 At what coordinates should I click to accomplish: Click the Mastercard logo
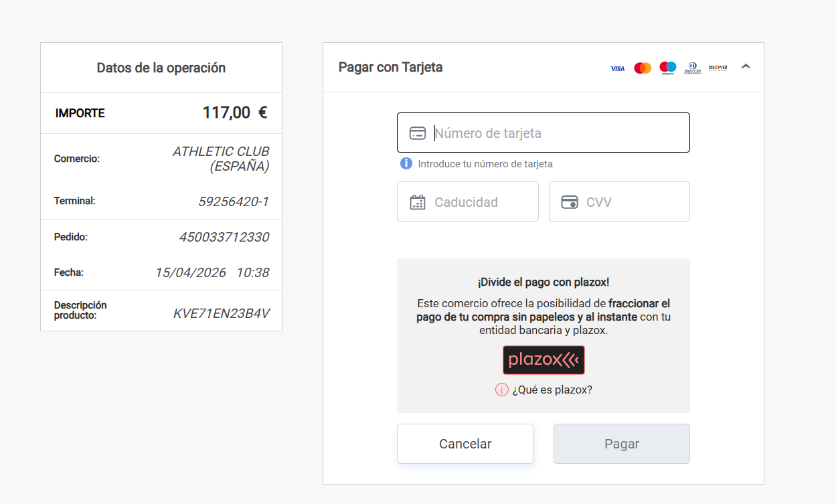tap(643, 68)
